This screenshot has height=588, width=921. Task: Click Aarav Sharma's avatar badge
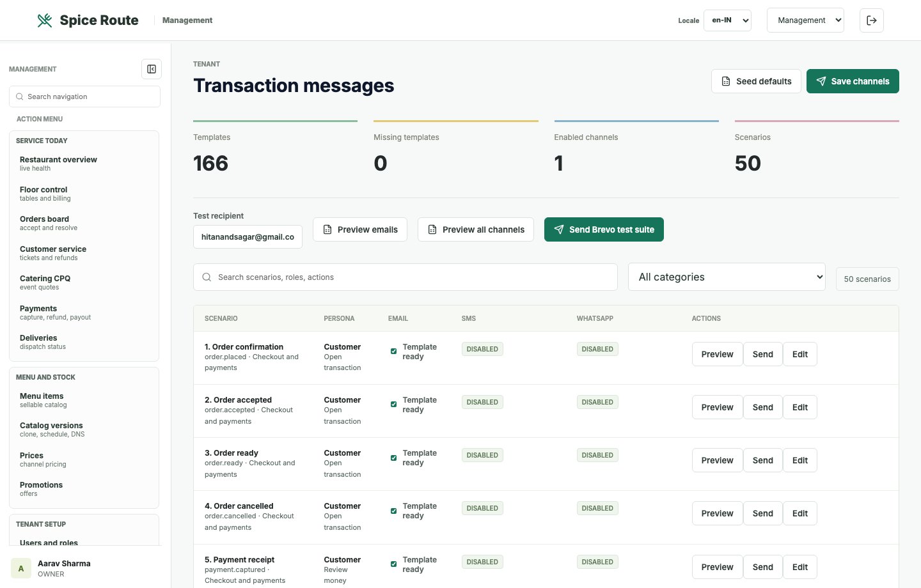(21, 568)
